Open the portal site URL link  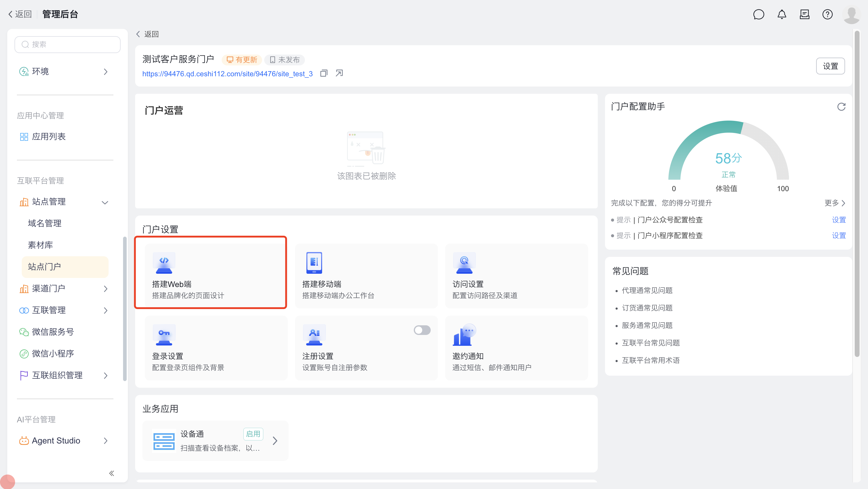[x=227, y=74]
